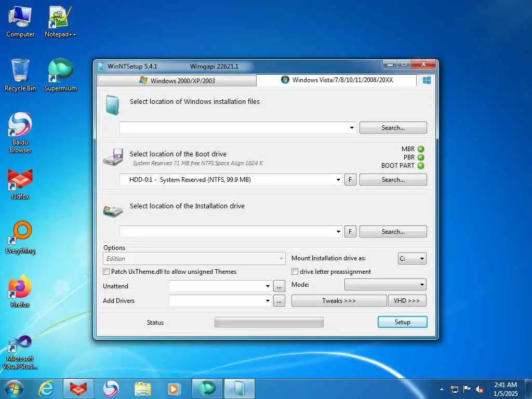Click the volume muted tray icon
Viewport: 532px width, 399px height.
click(x=480, y=389)
